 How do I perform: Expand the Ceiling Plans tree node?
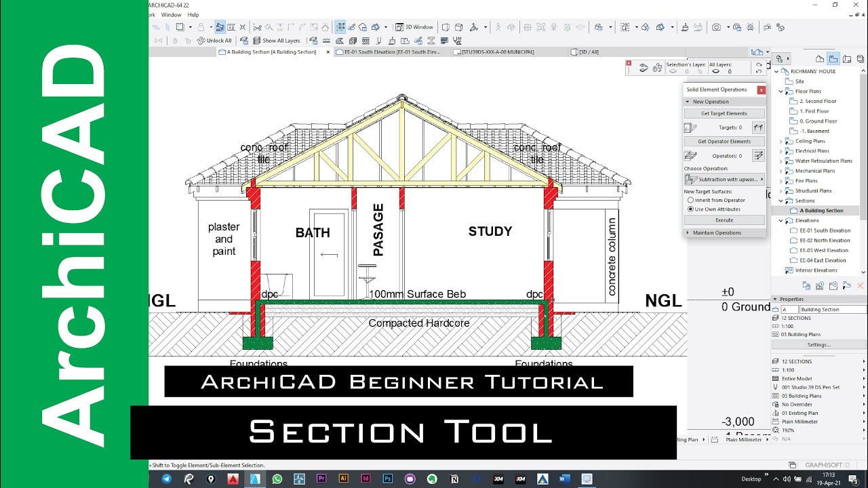pyautogui.click(x=781, y=141)
